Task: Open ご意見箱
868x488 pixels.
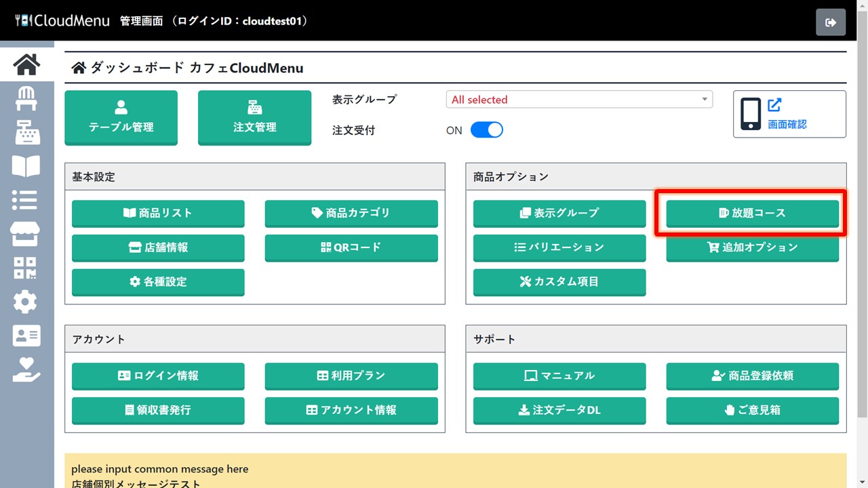Action: pos(753,410)
